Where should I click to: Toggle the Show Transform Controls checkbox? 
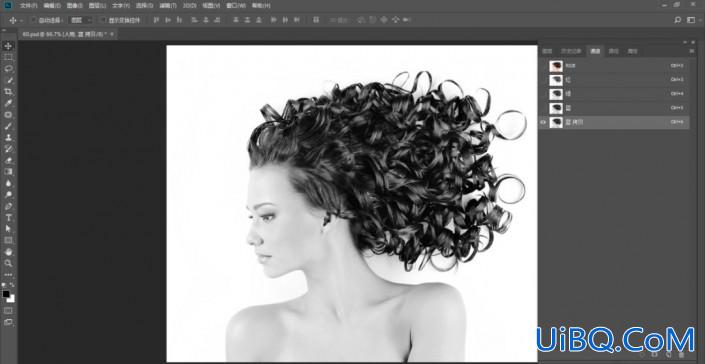point(103,20)
